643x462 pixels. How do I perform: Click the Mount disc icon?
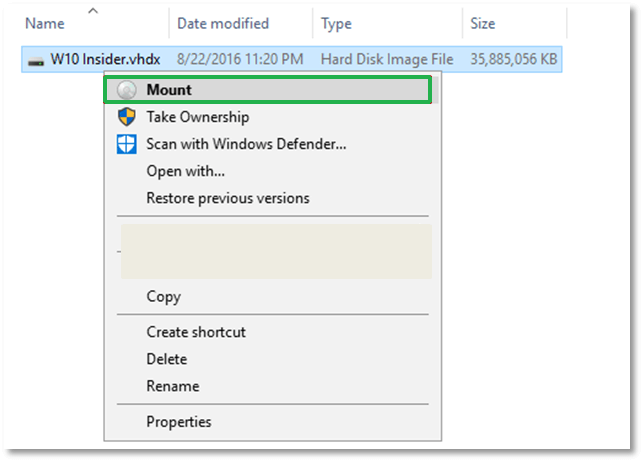point(127,90)
